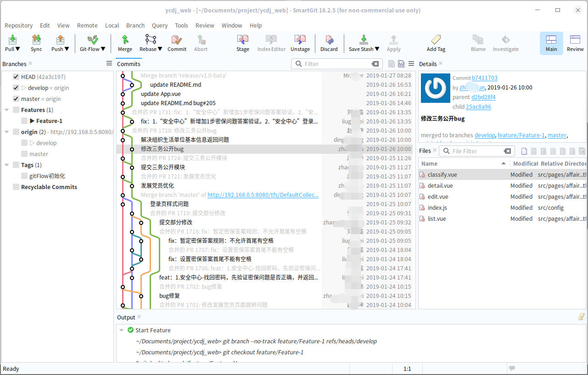
Task: Open the Rebase dropdown arrow
Action: (160, 49)
